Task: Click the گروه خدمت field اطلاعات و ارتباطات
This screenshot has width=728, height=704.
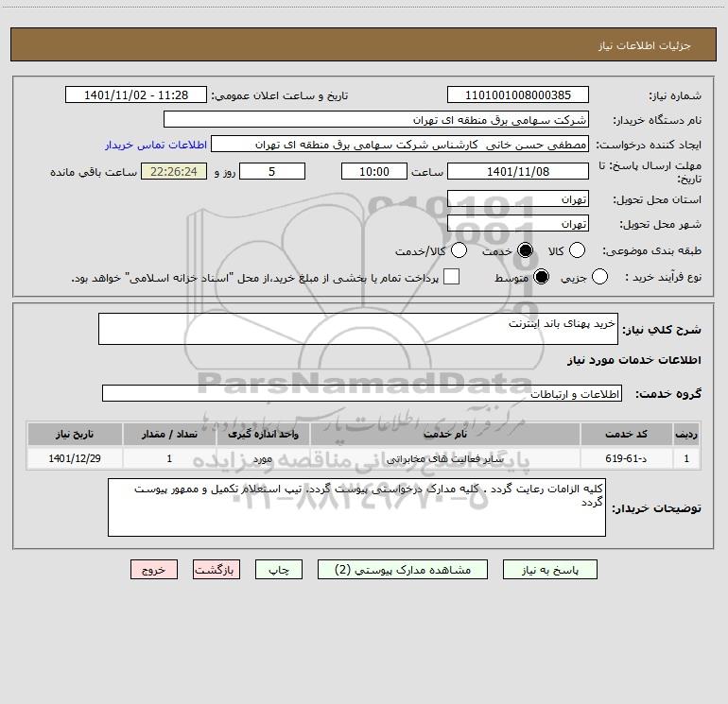Action: 362,393
